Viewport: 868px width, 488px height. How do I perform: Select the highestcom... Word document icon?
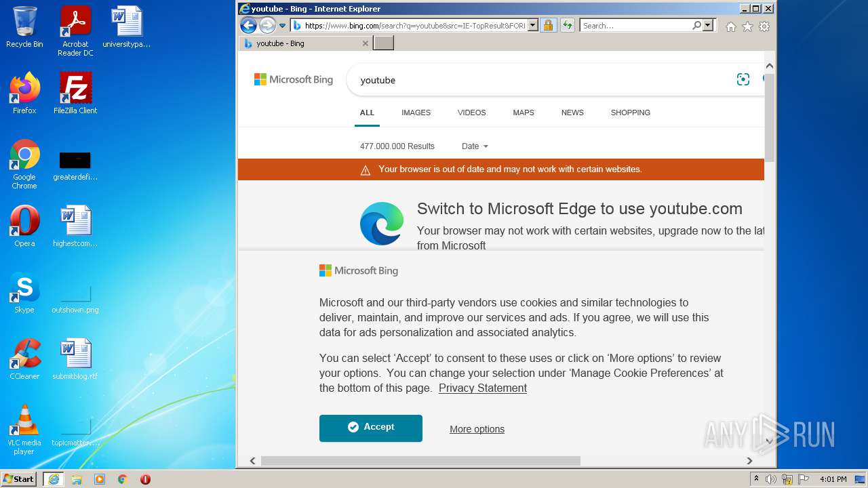(x=75, y=226)
